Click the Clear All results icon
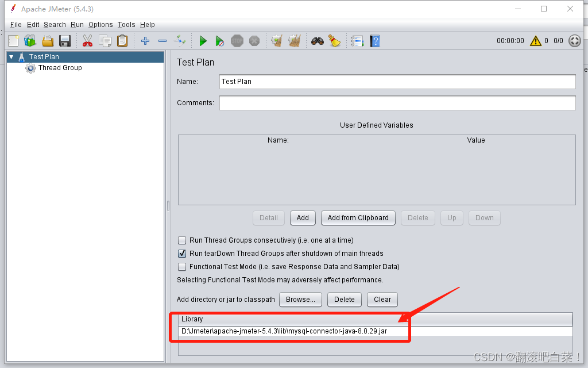The image size is (588, 368). [295, 41]
